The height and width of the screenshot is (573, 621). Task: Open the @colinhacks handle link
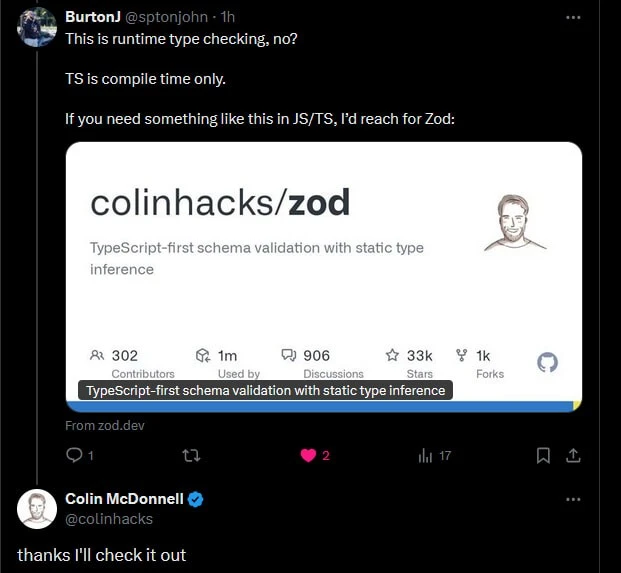[109, 518]
